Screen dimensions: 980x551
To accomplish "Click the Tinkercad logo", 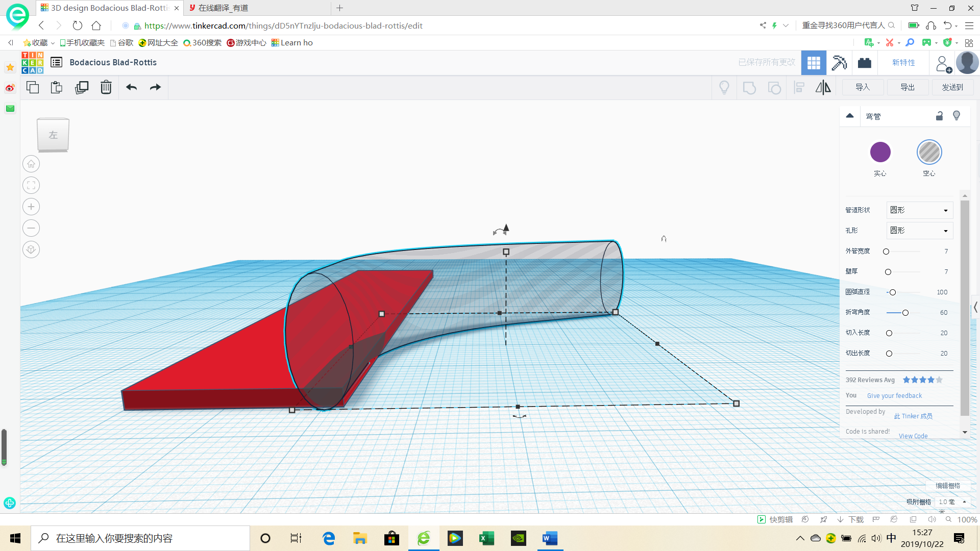I will [x=32, y=63].
